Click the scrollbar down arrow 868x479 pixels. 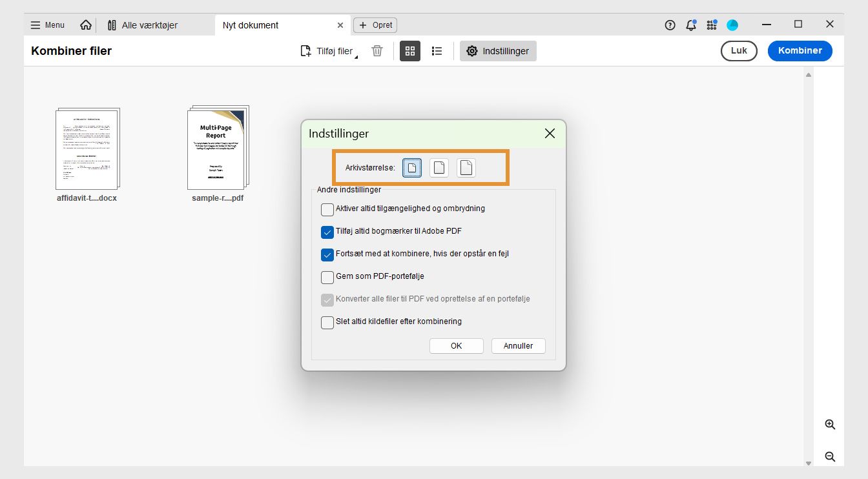[809, 462]
